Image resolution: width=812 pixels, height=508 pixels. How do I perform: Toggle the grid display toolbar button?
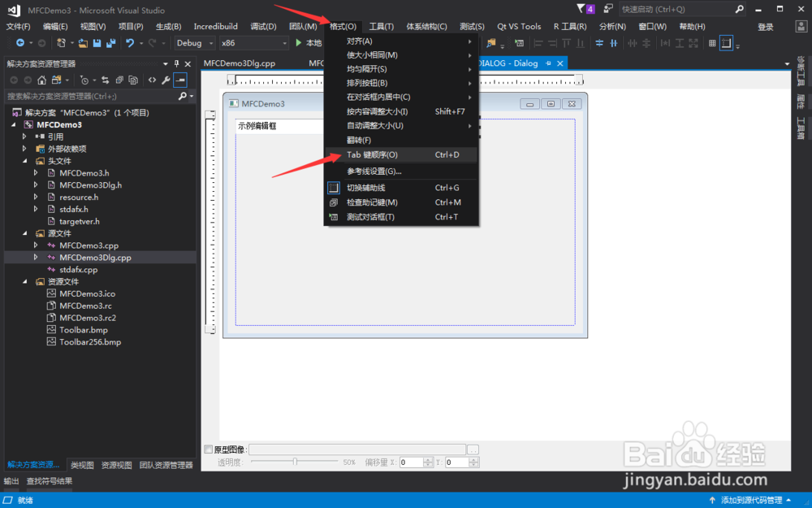[712, 43]
